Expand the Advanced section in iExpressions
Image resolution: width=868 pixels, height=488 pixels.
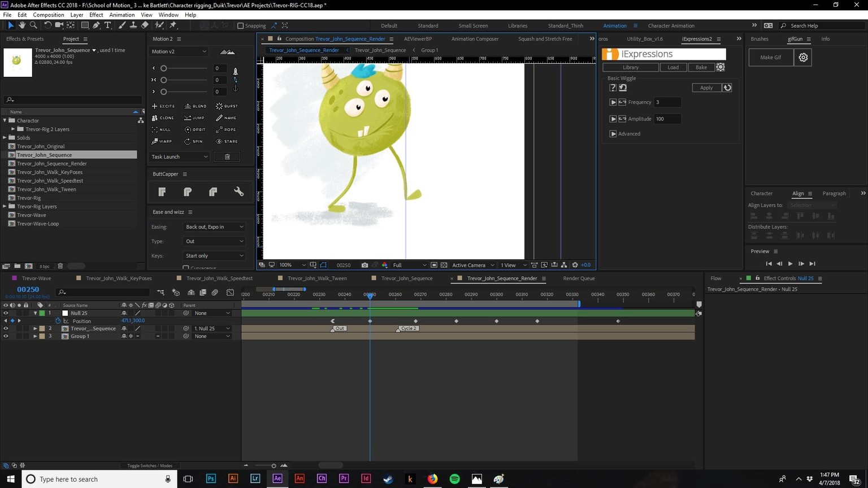(613, 134)
